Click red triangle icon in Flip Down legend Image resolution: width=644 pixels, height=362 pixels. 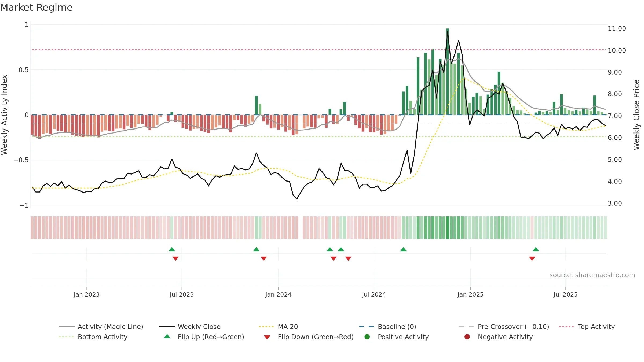pyautogui.click(x=267, y=337)
